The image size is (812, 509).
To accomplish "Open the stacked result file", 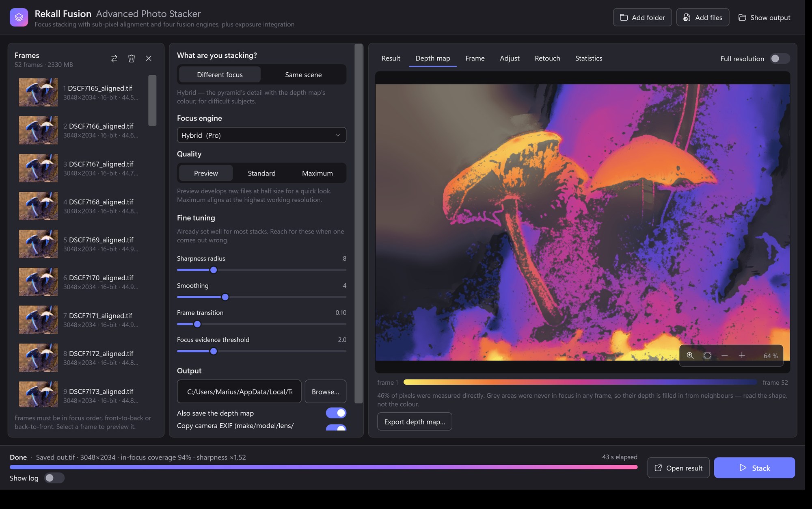I will pos(678,468).
